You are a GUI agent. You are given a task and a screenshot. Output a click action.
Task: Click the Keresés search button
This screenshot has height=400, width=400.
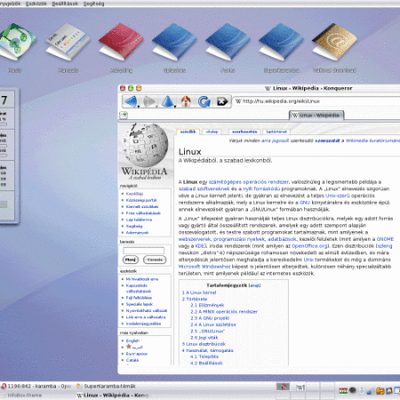(x=155, y=259)
